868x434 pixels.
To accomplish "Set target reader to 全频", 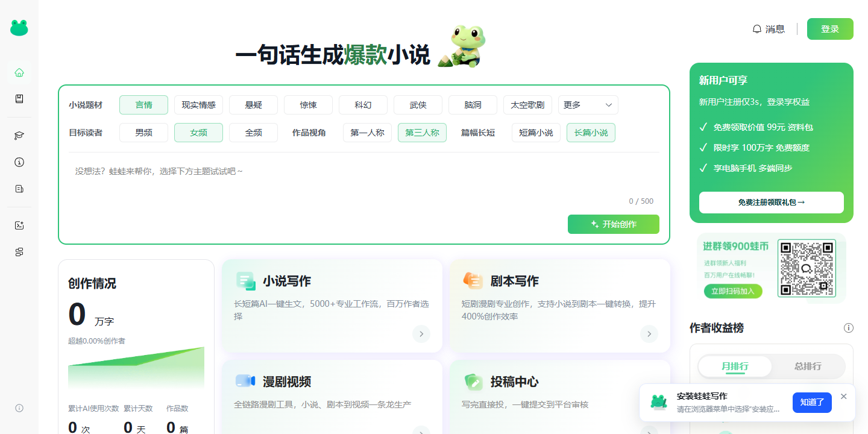I will (x=253, y=133).
